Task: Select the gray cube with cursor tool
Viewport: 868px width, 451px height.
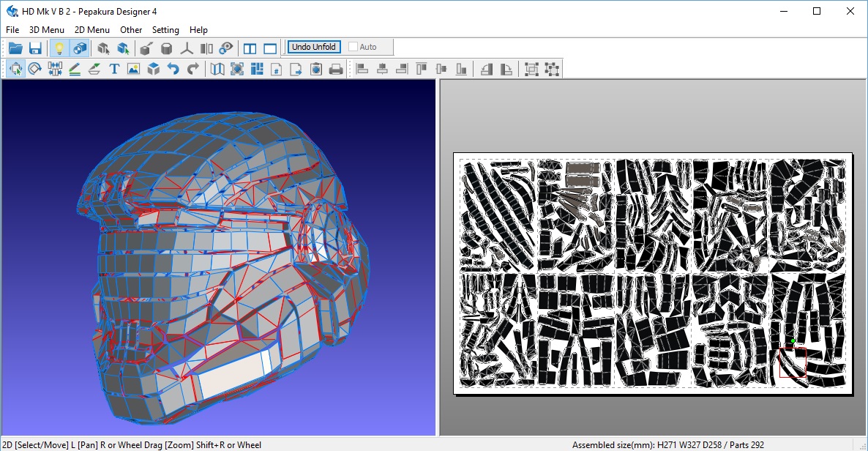Action: 103,48
